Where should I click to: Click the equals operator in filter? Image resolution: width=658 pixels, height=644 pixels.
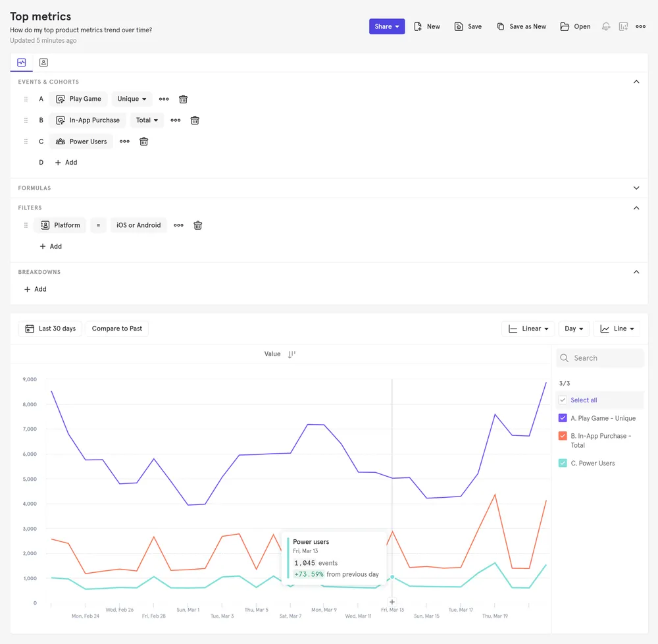98,225
